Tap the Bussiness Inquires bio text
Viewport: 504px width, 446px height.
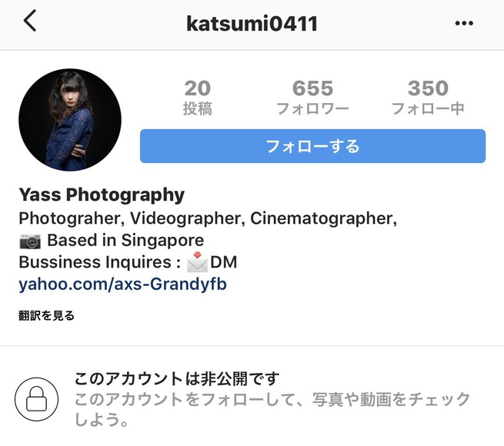(99, 262)
